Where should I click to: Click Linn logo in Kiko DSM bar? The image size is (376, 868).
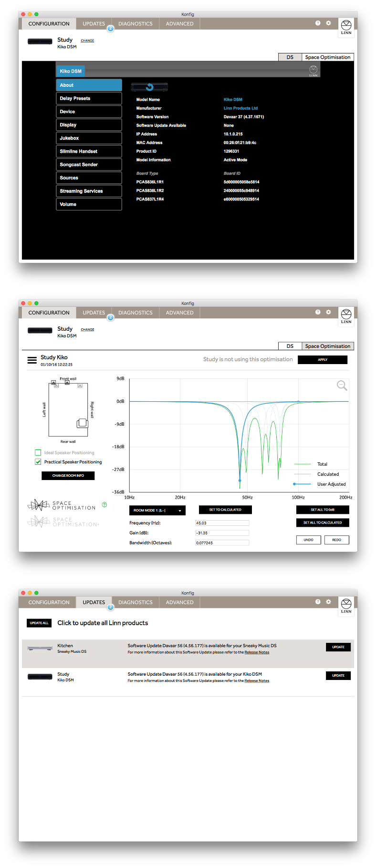point(313,71)
